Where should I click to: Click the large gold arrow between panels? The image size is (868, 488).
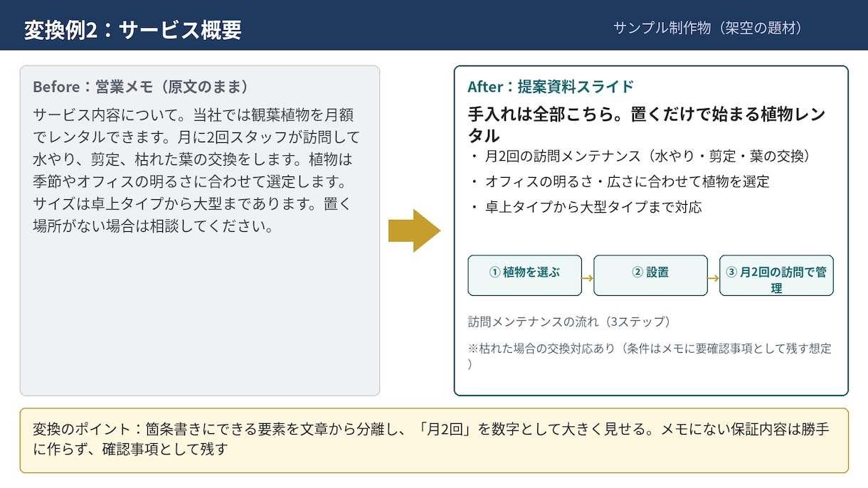(415, 230)
